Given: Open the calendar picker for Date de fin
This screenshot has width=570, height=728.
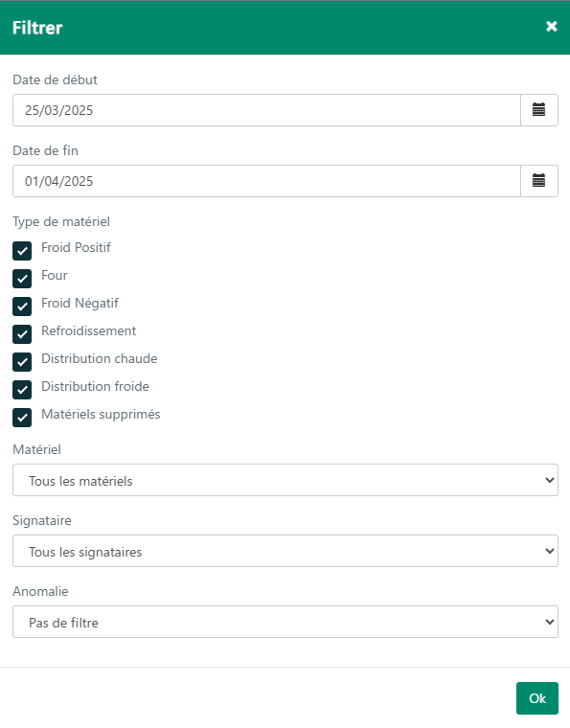Looking at the screenshot, I should pyautogui.click(x=539, y=181).
